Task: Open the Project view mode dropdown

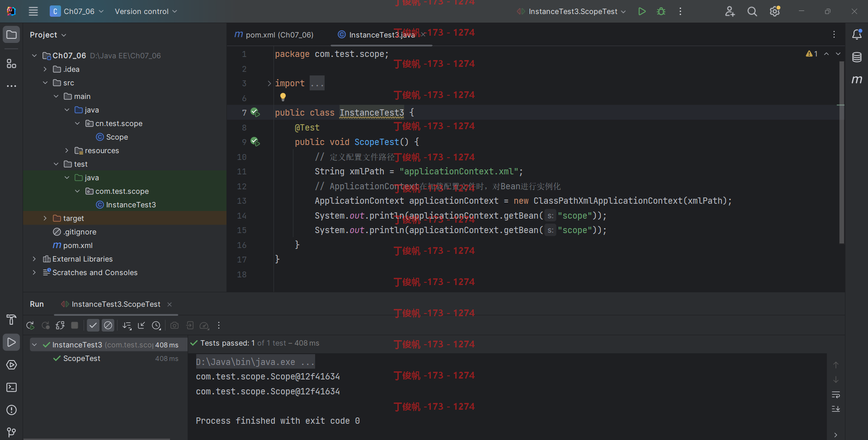Action: pos(48,35)
